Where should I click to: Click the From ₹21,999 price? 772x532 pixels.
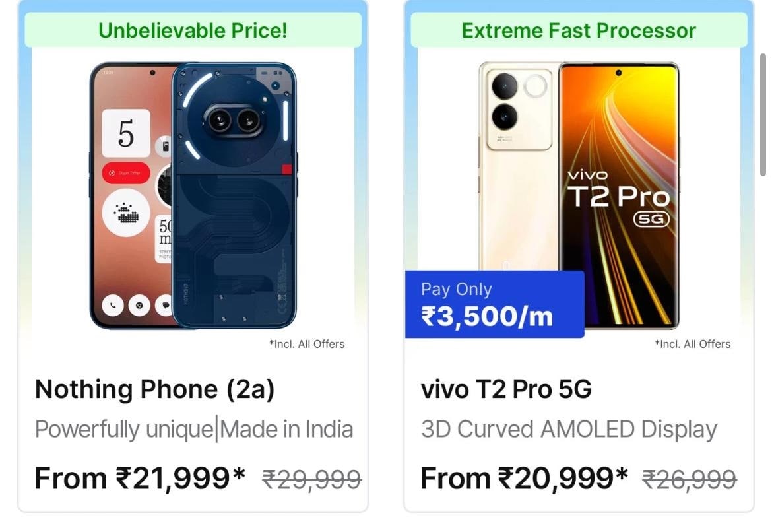point(140,479)
